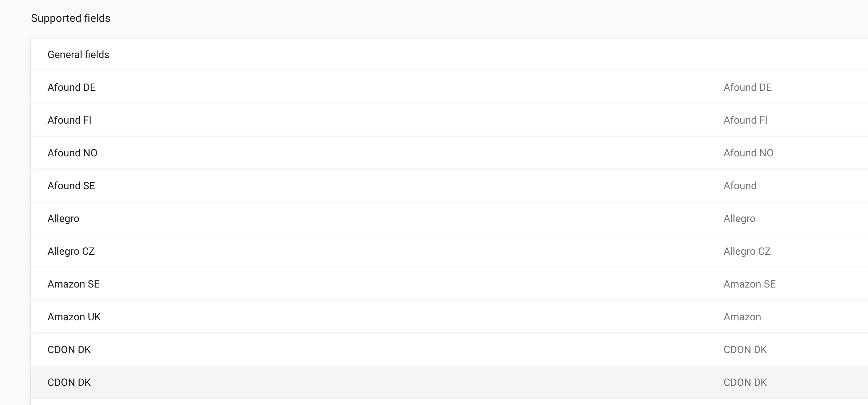This screenshot has width=868, height=405.
Task: Click gray Amazon label in Amazon UK row
Action: pos(742,317)
